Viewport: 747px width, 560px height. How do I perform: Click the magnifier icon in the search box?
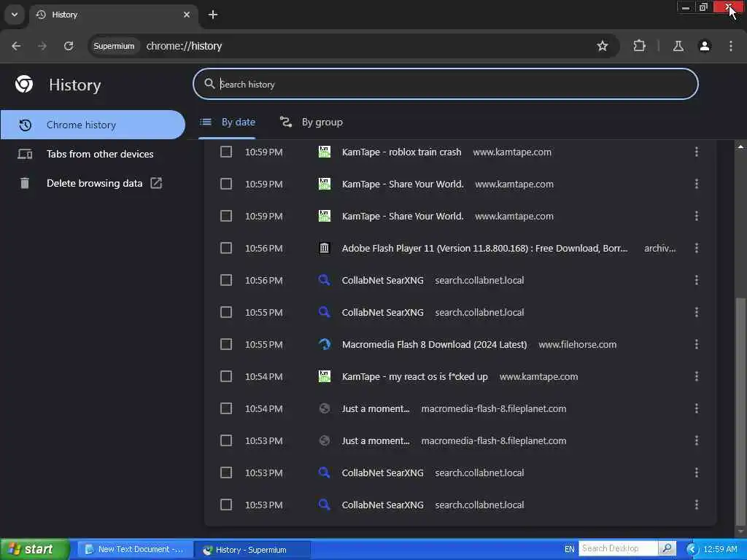tap(209, 84)
